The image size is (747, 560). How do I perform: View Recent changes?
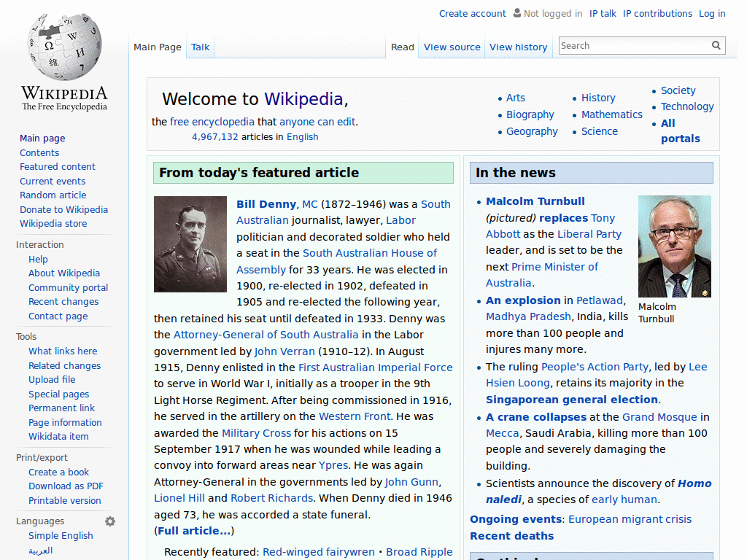pyautogui.click(x=63, y=301)
